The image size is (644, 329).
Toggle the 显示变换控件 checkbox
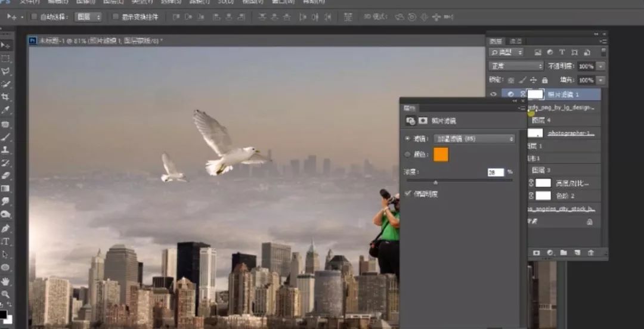click(116, 17)
